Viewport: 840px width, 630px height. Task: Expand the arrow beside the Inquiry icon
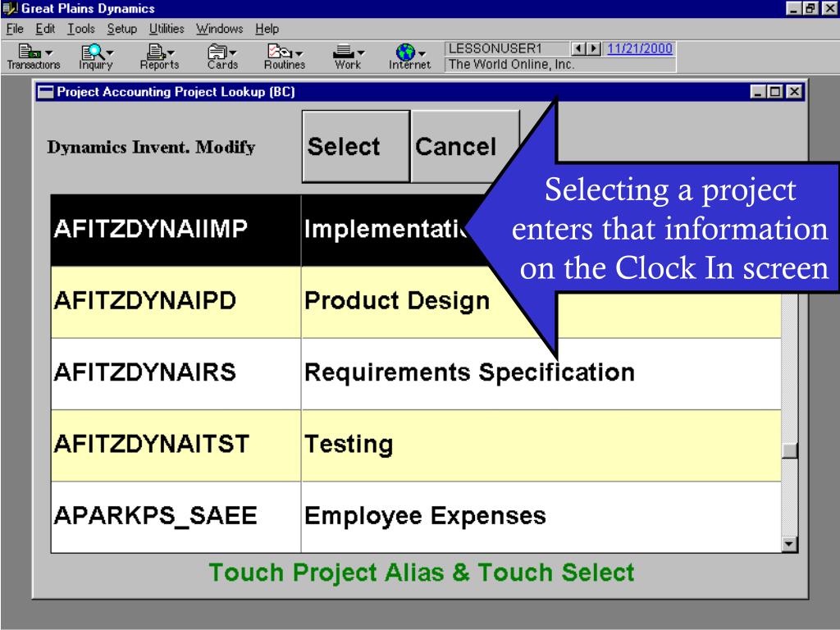[110, 53]
